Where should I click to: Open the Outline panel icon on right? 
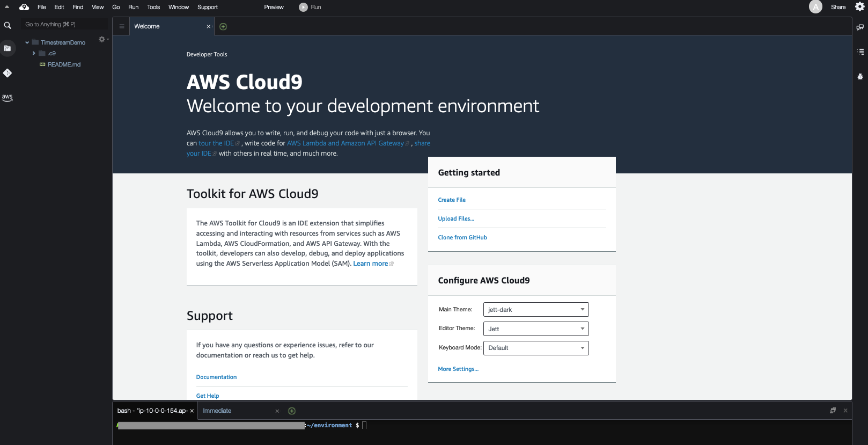[860, 52]
